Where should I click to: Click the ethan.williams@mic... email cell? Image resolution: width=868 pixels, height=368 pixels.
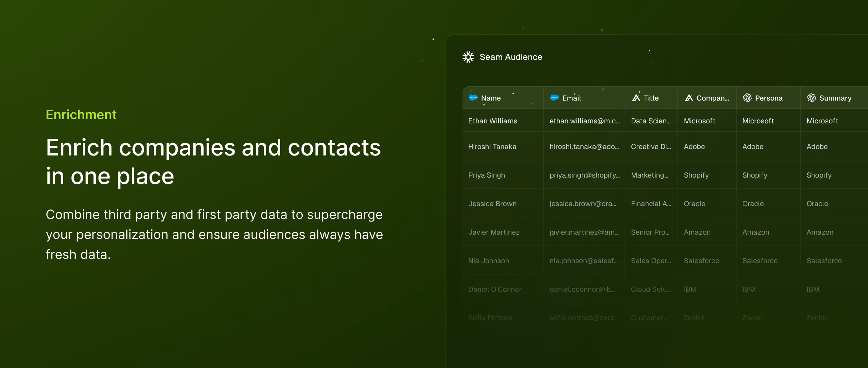(x=584, y=121)
